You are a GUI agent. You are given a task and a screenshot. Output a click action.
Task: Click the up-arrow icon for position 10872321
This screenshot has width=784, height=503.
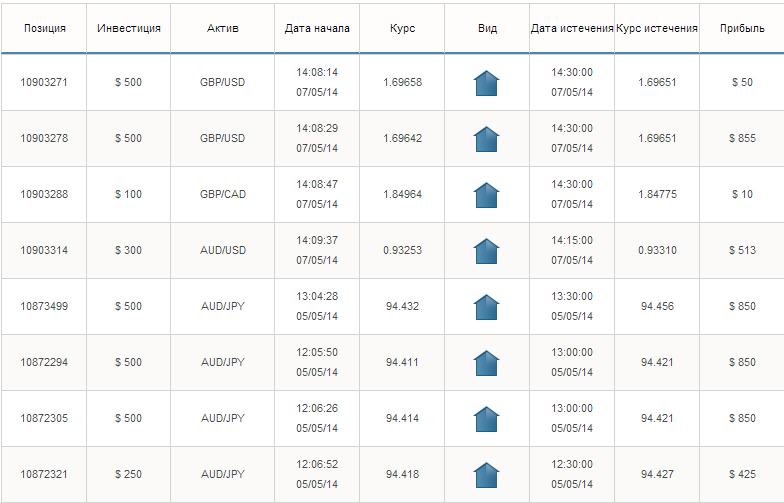[486, 475]
